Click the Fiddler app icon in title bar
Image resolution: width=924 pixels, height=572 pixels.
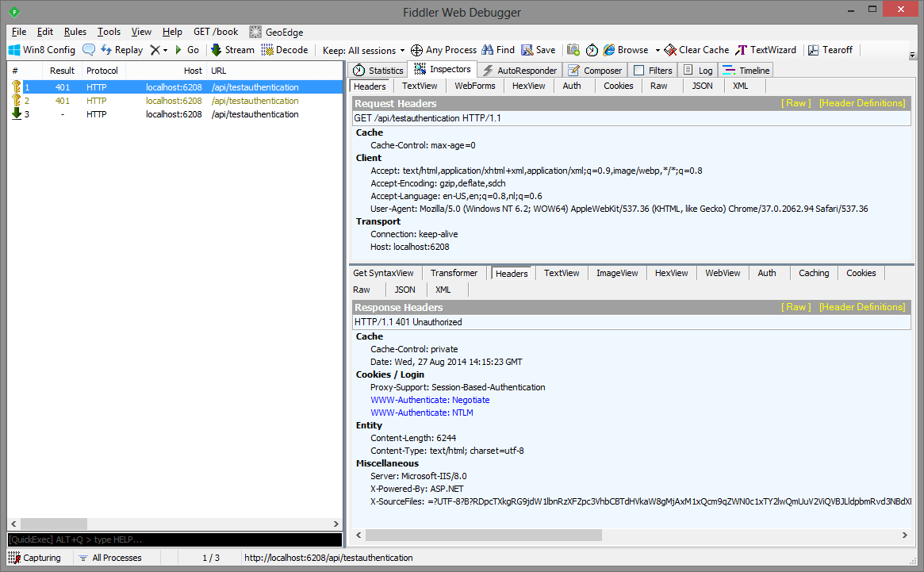[14, 12]
